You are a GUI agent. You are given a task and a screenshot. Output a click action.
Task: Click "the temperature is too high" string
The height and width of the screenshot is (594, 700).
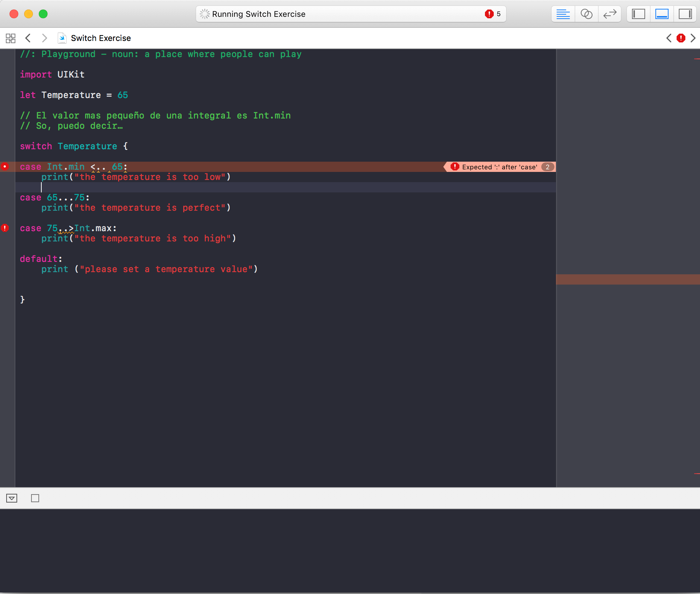(153, 238)
